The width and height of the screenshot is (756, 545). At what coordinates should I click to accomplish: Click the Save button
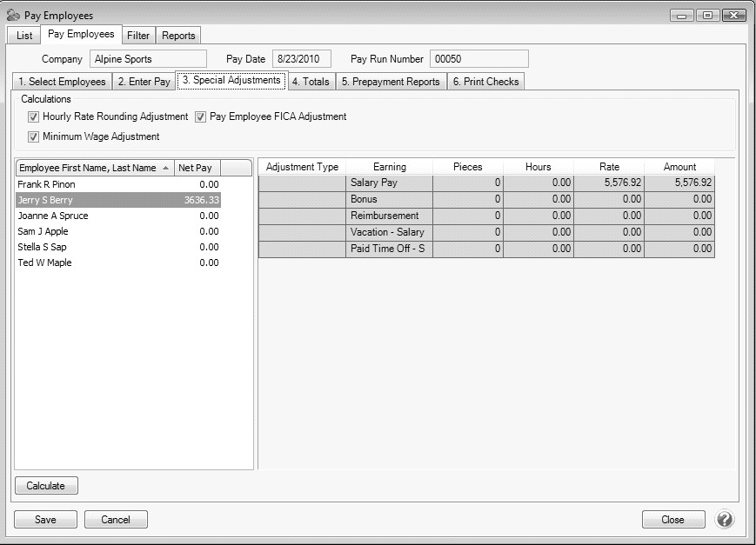[x=45, y=520]
